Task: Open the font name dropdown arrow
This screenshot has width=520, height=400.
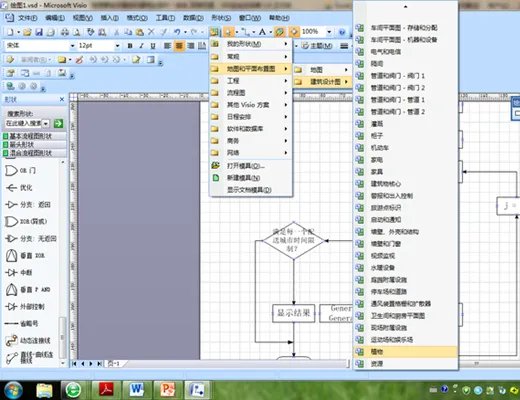Action: click(x=72, y=46)
